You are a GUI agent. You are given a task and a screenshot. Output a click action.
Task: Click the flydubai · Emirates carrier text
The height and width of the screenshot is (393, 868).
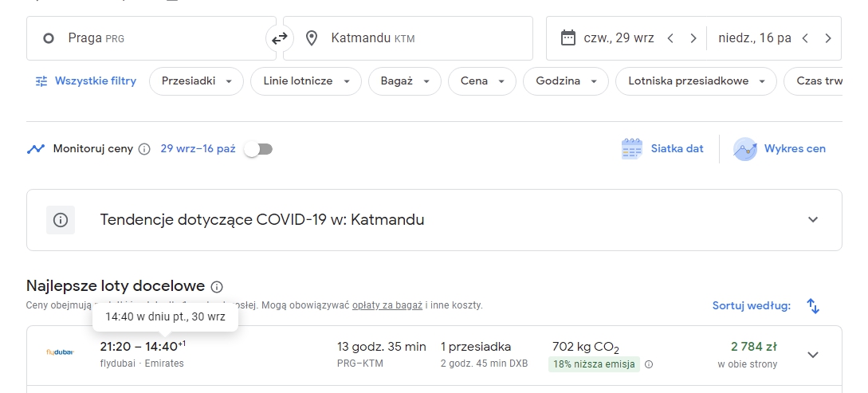click(x=142, y=364)
